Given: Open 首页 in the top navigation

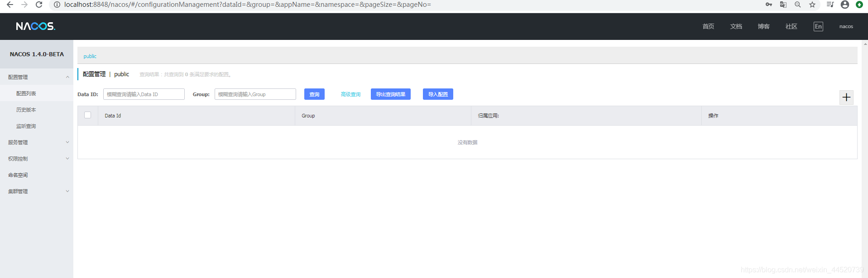Looking at the screenshot, I should pos(708,26).
